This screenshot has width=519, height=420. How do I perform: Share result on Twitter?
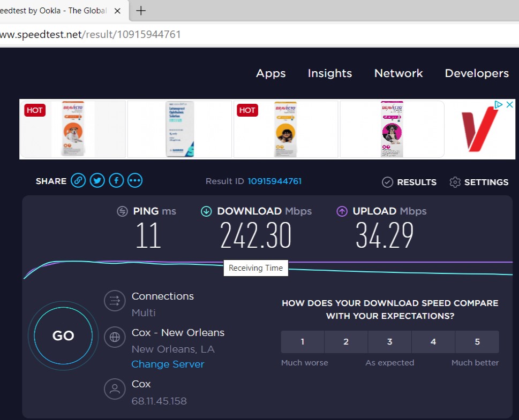coord(97,181)
